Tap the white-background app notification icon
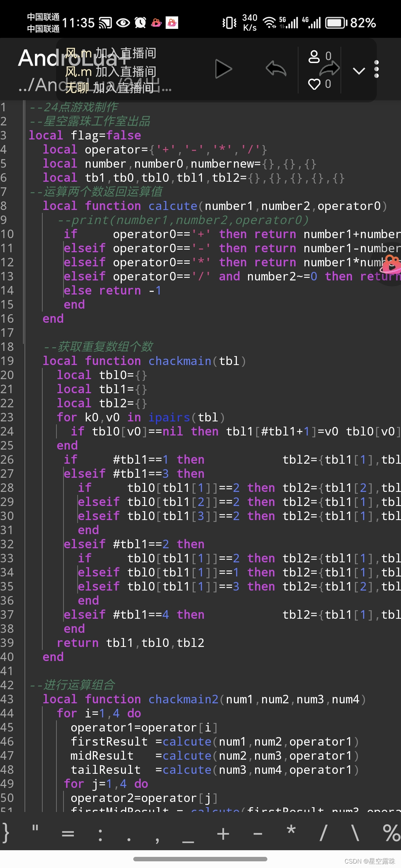This screenshot has height=868, width=401. click(172, 23)
